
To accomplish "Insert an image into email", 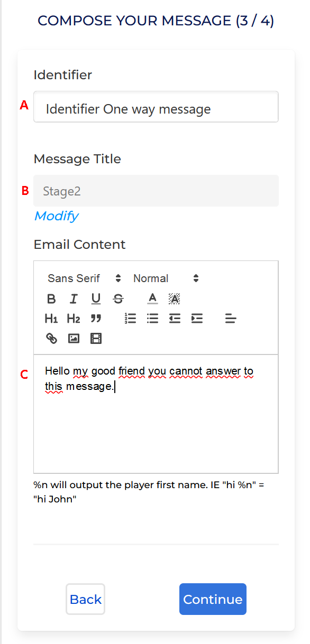I will pyautogui.click(x=74, y=338).
